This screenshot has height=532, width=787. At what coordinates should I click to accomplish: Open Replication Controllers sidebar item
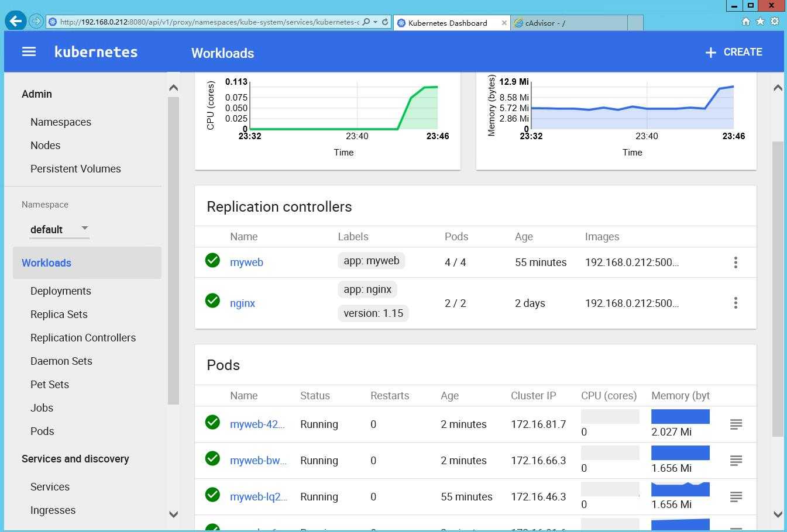click(83, 338)
